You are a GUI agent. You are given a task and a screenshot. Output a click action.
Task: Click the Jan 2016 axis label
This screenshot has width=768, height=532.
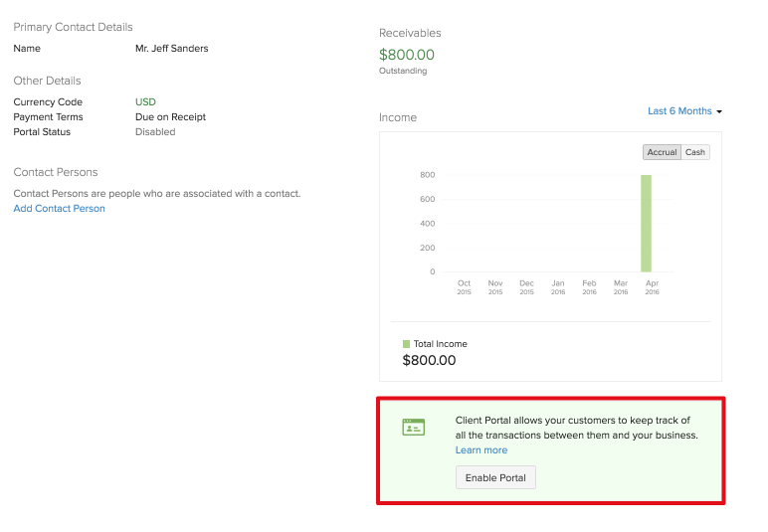tap(558, 287)
